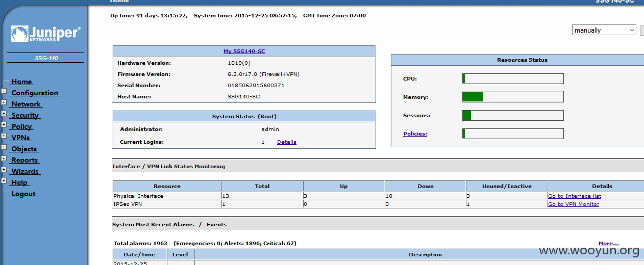Viewport: 644px width, 265px height.
Task: Click the System time 2015-12-25 text
Action: point(245,16)
